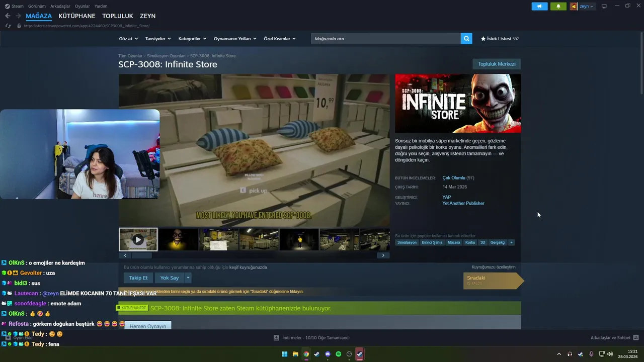
Task: Click the screenshot strip scrollbar handle
Action: pos(141,255)
